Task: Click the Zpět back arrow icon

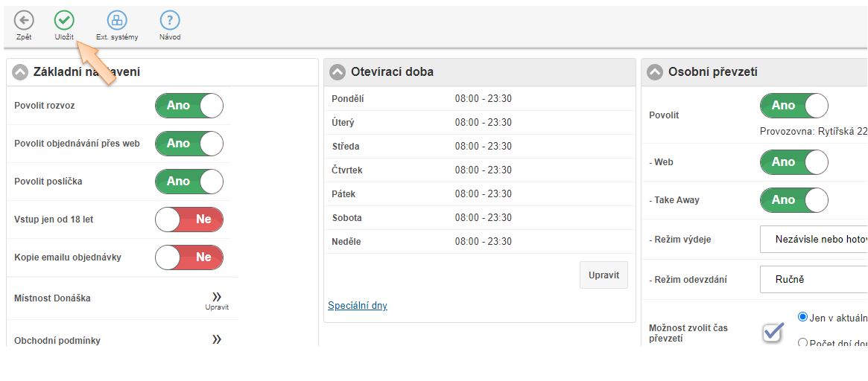Action: 24,21
